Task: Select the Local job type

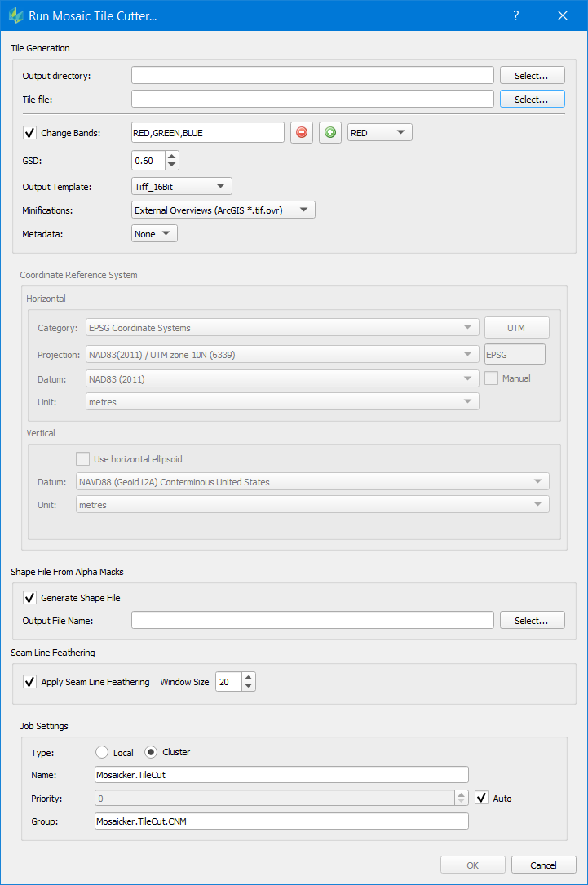Action: [x=102, y=752]
